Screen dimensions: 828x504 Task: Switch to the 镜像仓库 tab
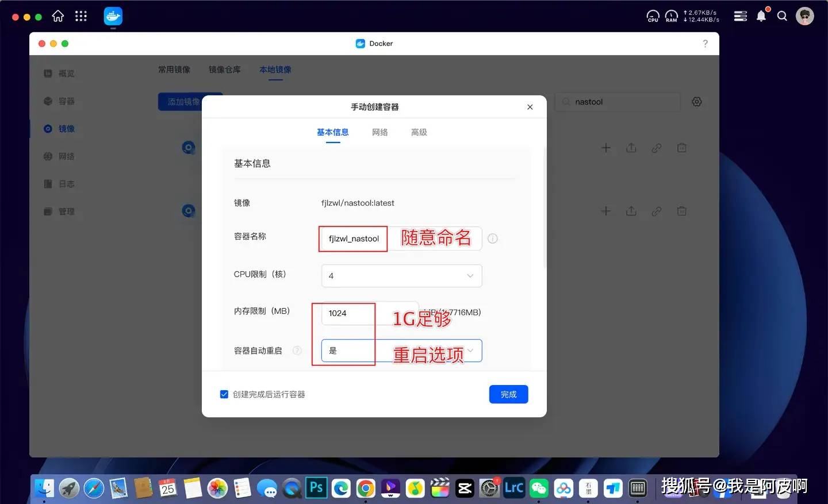pyautogui.click(x=224, y=69)
